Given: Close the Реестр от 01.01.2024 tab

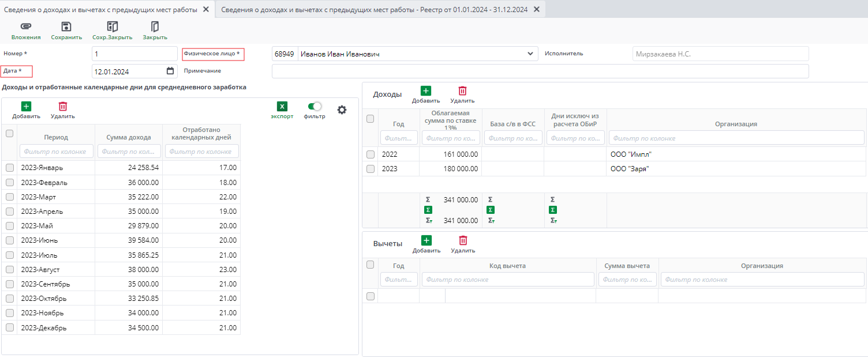Looking at the screenshot, I should (x=537, y=9).
